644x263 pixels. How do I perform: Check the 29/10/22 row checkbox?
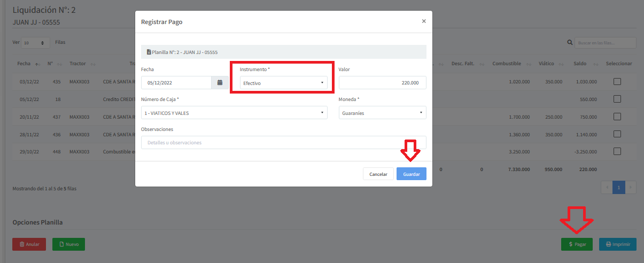coord(617,151)
